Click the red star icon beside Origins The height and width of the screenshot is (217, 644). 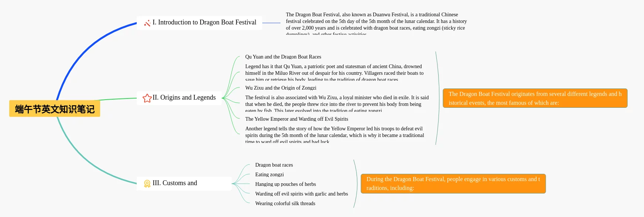pyautogui.click(x=147, y=98)
